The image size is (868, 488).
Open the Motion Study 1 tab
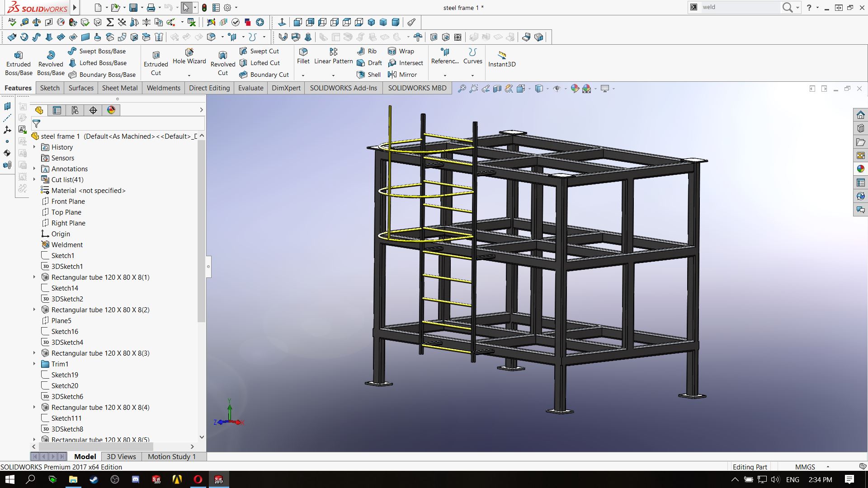(x=172, y=456)
